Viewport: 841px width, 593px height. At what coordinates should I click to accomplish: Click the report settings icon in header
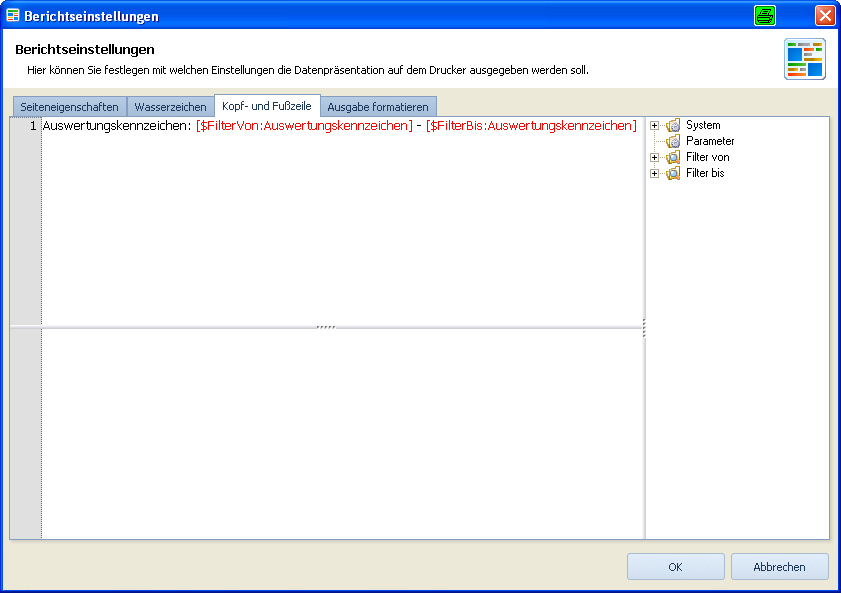805,59
